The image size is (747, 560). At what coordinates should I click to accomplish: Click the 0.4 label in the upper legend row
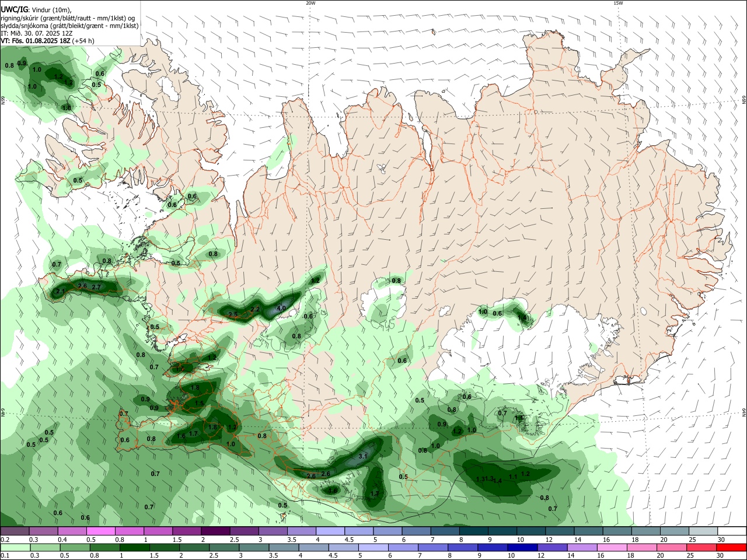click(62, 540)
